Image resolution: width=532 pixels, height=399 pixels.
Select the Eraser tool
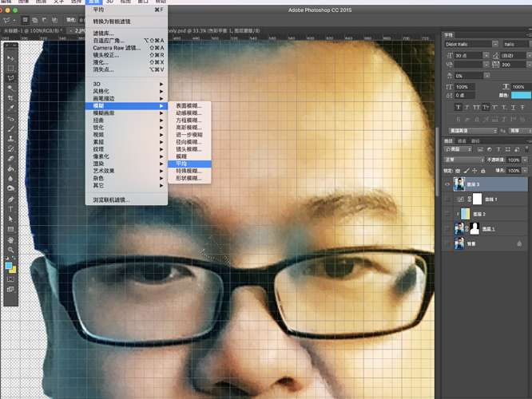pyautogui.click(x=10, y=158)
